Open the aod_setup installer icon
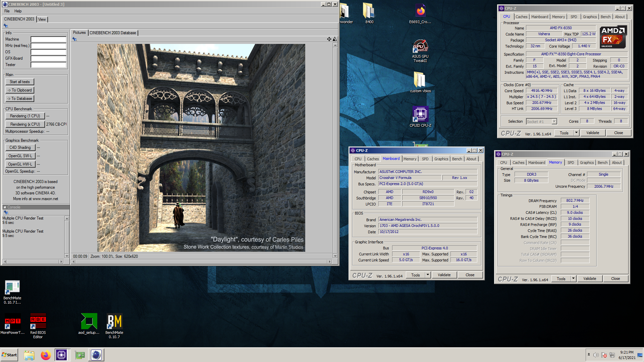The image size is (644, 362). [x=89, y=324]
